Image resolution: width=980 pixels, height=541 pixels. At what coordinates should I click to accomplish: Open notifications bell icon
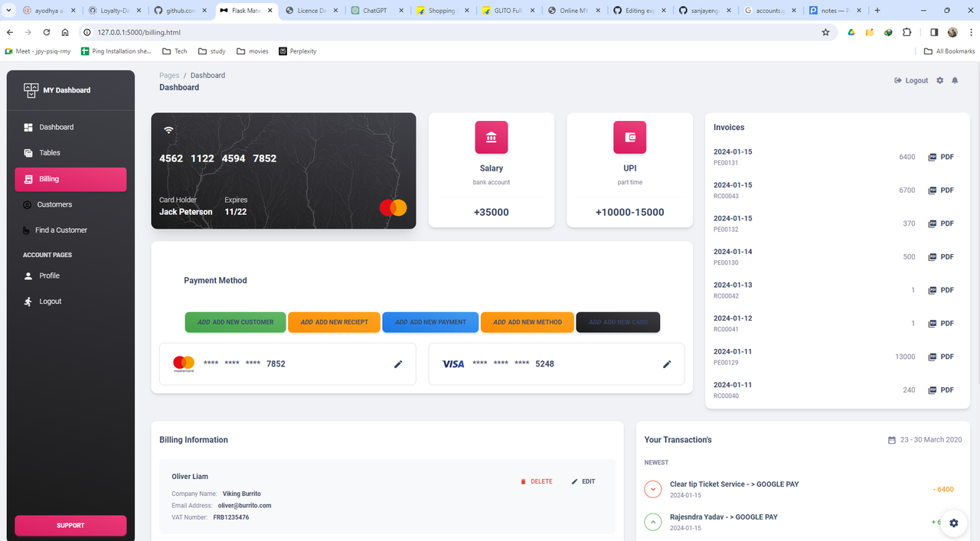tap(955, 80)
